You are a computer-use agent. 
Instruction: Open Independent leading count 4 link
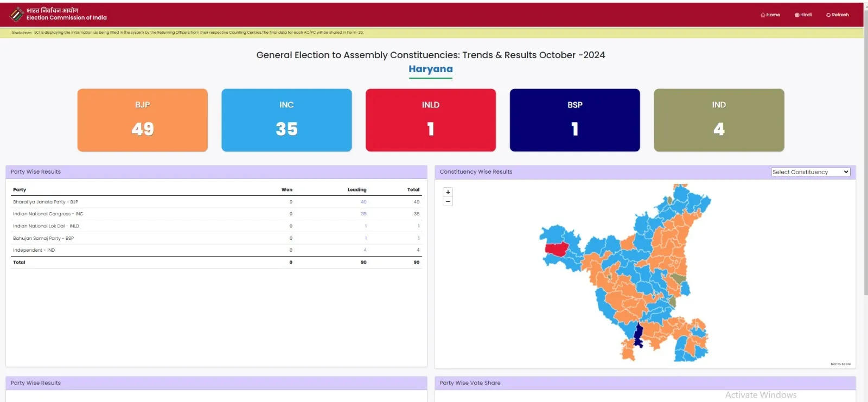coord(365,250)
